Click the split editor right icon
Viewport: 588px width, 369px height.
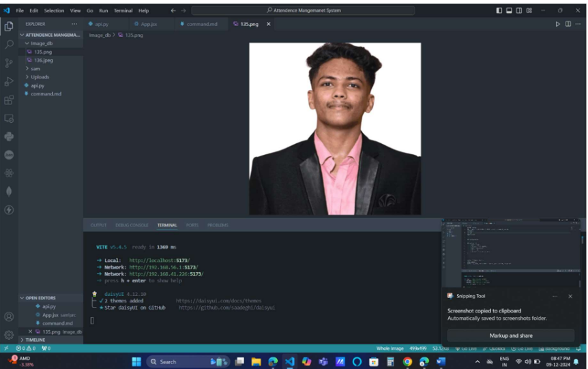point(568,24)
